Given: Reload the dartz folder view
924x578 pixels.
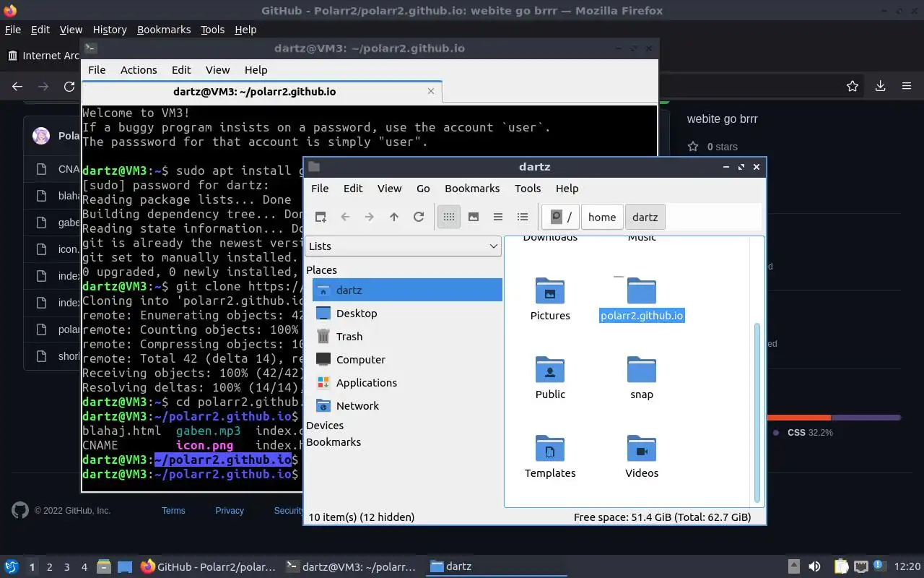Looking at the screenshot, I should (x=419, y=217).
